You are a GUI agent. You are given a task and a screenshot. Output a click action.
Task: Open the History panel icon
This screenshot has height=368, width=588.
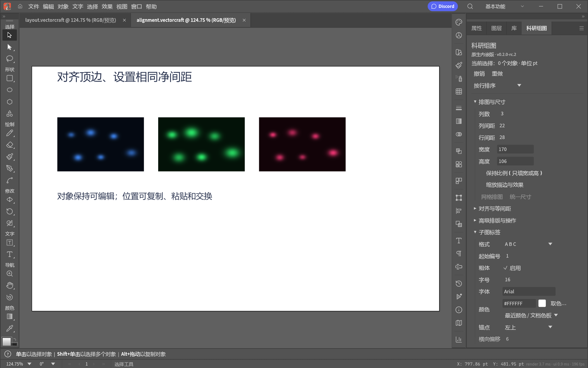pos(459,283)
